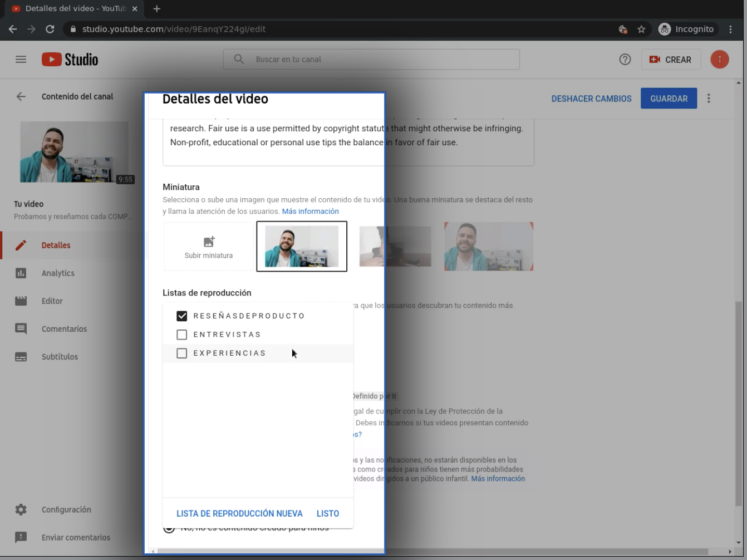Click the horizontal scrollbar at bottom
The image size is (747, 560).
point(433,552)
